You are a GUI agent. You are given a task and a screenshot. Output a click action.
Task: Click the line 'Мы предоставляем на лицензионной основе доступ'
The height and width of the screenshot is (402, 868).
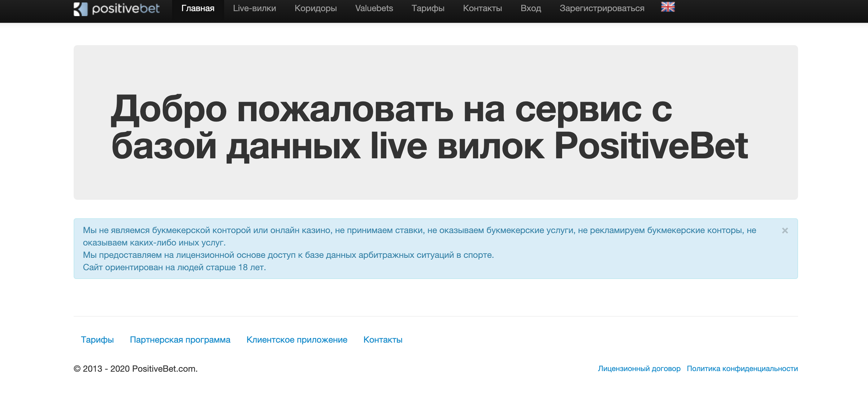[x=288, y=255]
